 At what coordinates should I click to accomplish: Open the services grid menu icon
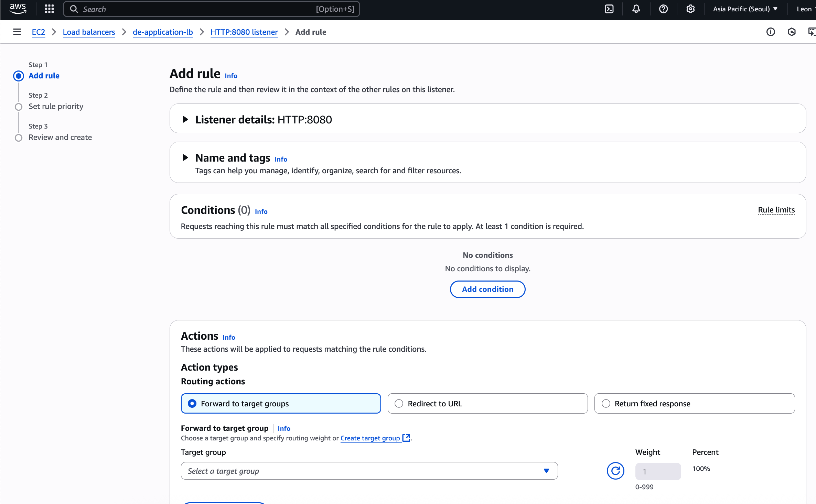click(49, 9)
